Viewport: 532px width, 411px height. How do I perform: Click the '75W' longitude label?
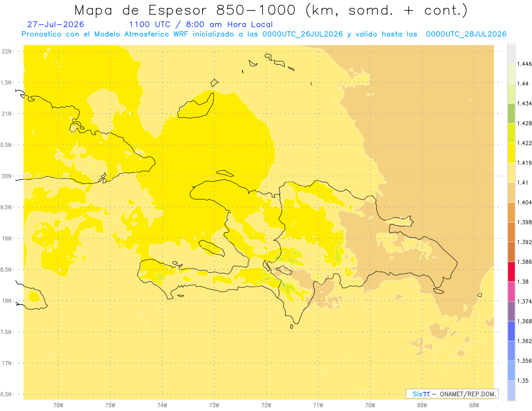click(110, 405)
